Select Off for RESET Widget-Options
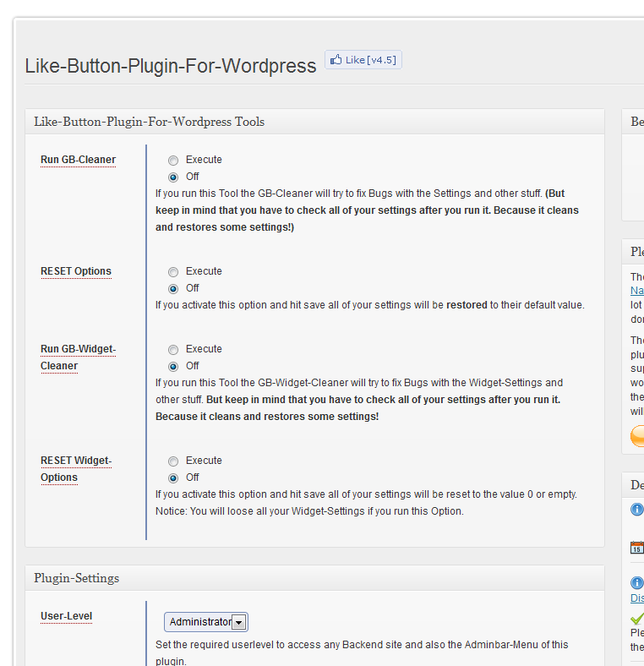The height and width of the screenshot is (666, 644). point(173,478)
